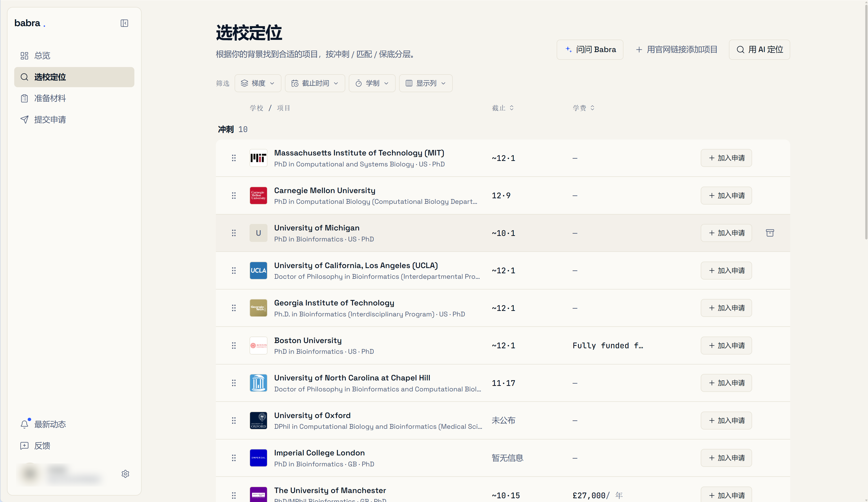Viewport: 868px width, 502px height.
Task: Sort by 截止 column
Action: click(x=503, y=108)
